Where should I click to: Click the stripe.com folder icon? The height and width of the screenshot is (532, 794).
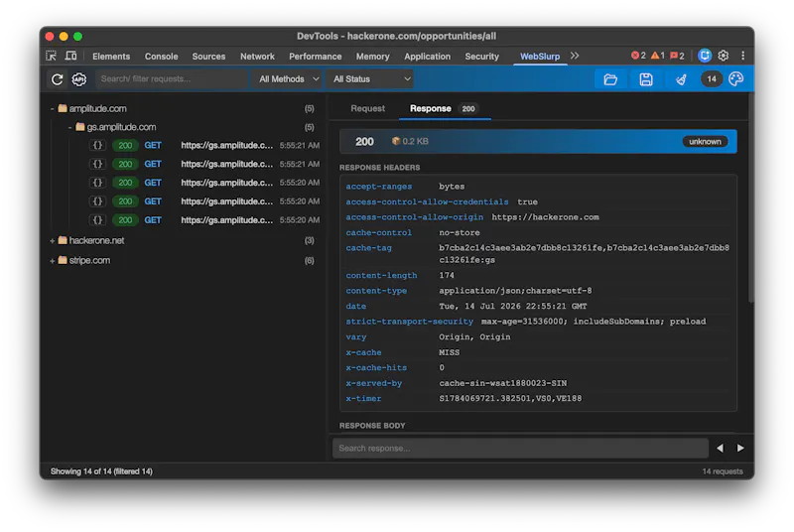tap(63, 260)
